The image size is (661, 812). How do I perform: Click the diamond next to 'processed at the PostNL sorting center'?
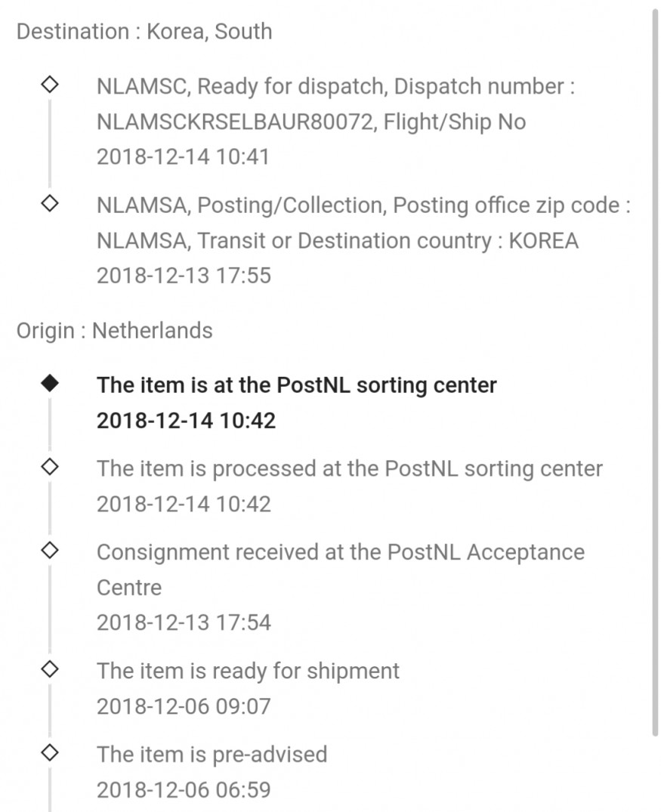tap(50, 467)
